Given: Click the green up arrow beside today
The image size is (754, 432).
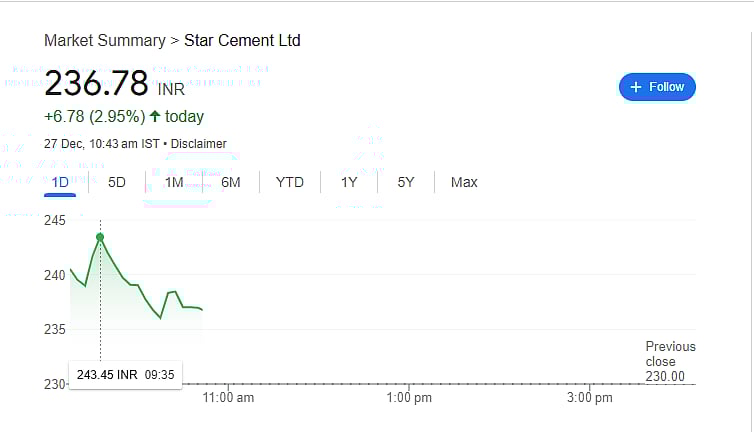Looking at the screenshot, I should pos(155,116).
